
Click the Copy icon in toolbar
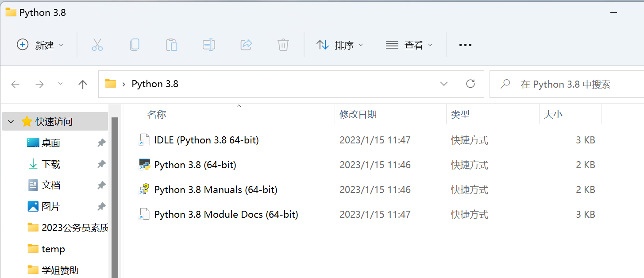tap(135, 45)
